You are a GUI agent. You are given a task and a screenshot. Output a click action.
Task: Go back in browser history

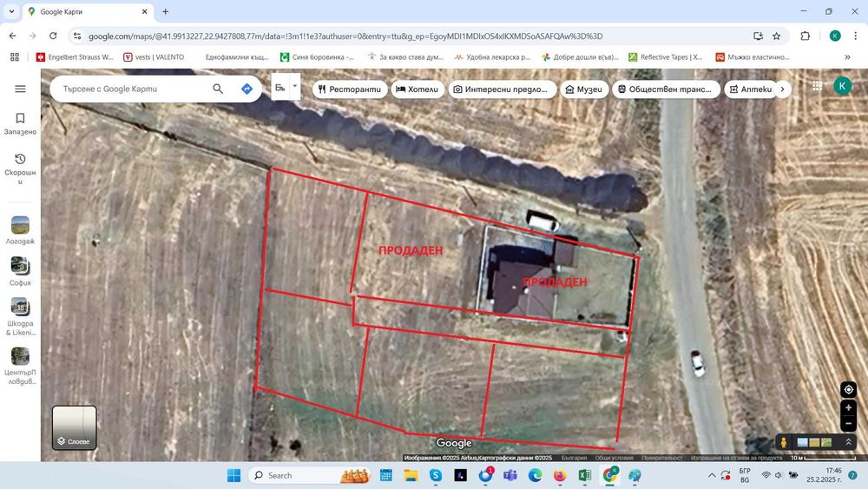click(x=13, y=36)
